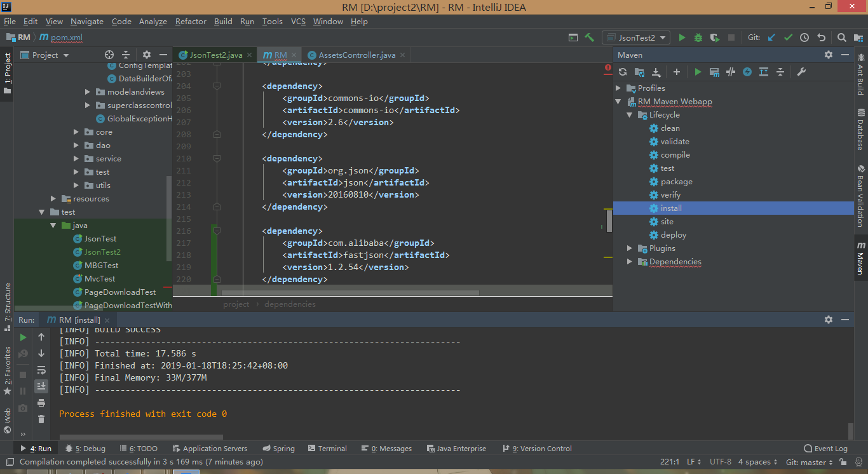
Task: Toggle the 2: Favorites tool window
Action: [x=7, y=370]
